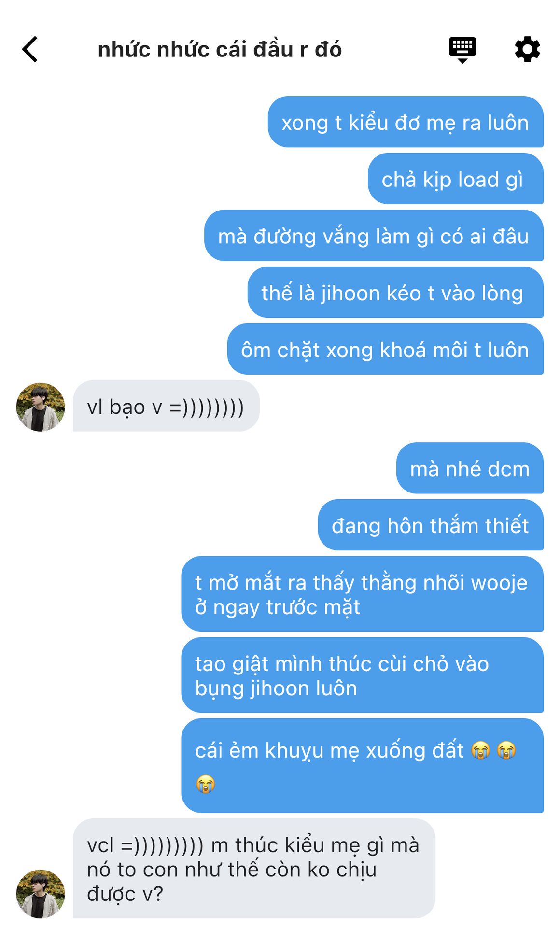The width and height of the screenshot is (560, 927).
Task: Select the 'đang hôn thắm thiết' message
Action: pos(431,525)
